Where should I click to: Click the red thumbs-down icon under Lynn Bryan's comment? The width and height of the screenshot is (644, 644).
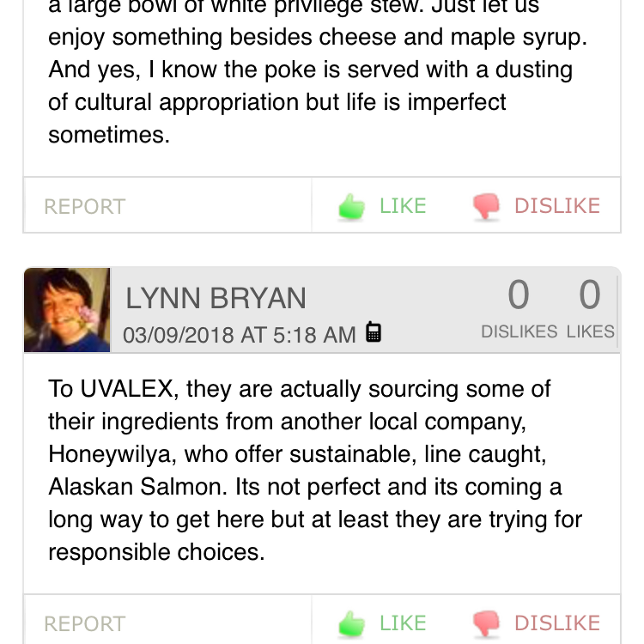click(486, 623)
